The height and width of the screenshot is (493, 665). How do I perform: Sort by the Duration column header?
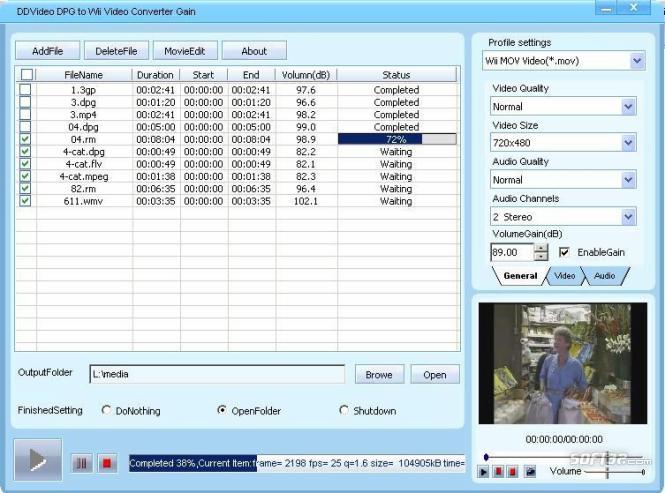coord(155,75)
